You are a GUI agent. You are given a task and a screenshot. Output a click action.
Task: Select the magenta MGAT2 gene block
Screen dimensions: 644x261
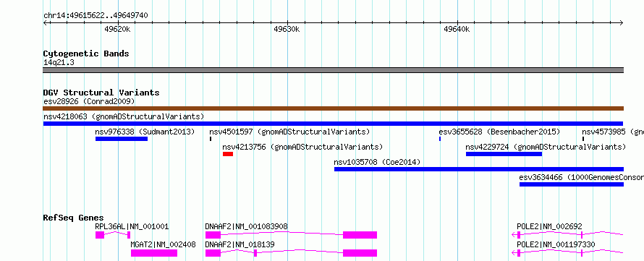[154, 253]
